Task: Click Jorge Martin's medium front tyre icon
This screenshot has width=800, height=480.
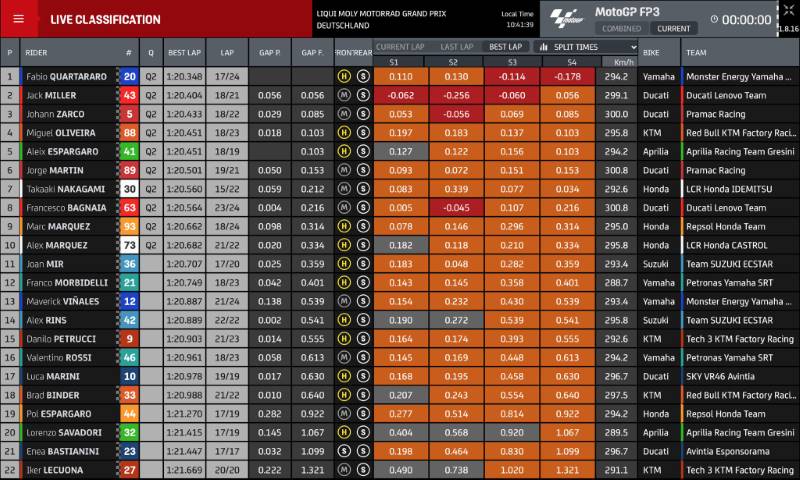Action: coord(344,170)
